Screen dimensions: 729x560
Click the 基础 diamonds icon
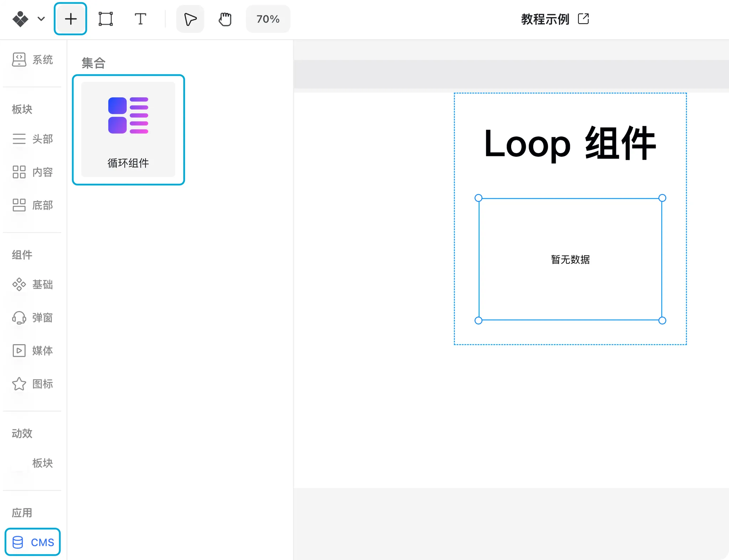pos(19,284)
